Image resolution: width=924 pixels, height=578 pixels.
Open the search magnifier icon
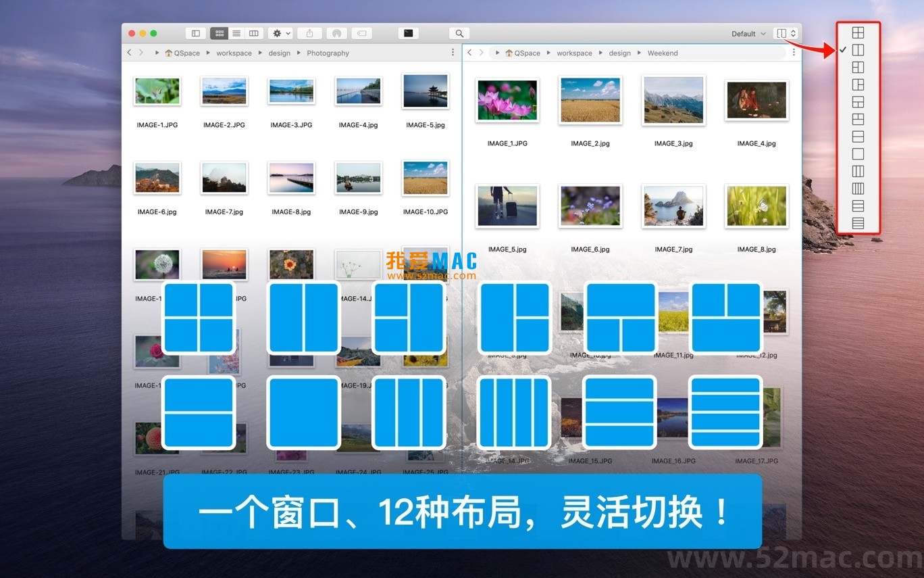coord(459,32)
